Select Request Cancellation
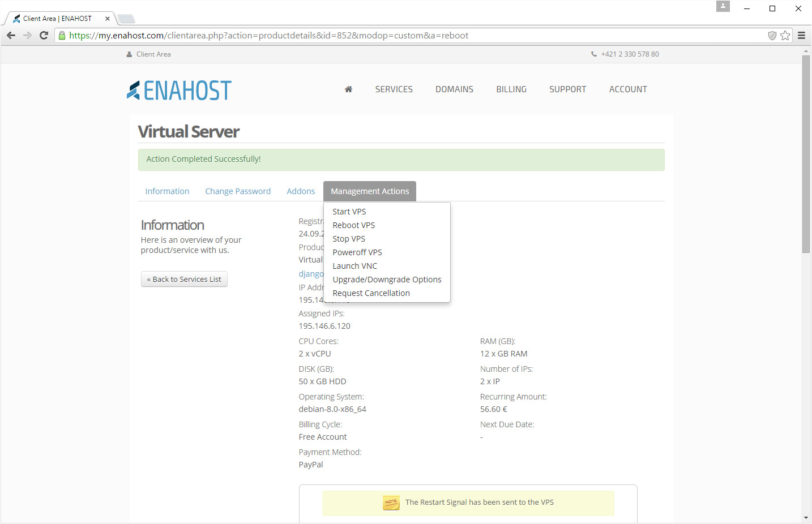The height and width of the screenshot is (524, 812). click(x=371, y=293)
